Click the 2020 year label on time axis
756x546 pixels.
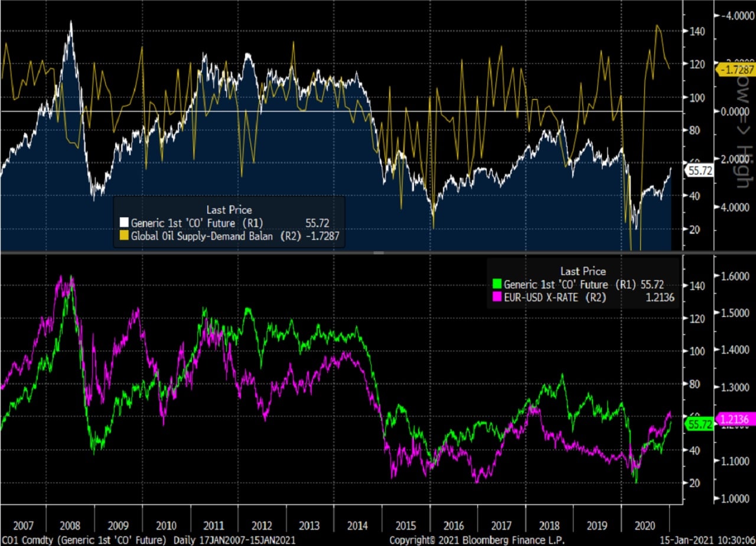(x=645, y=525)
